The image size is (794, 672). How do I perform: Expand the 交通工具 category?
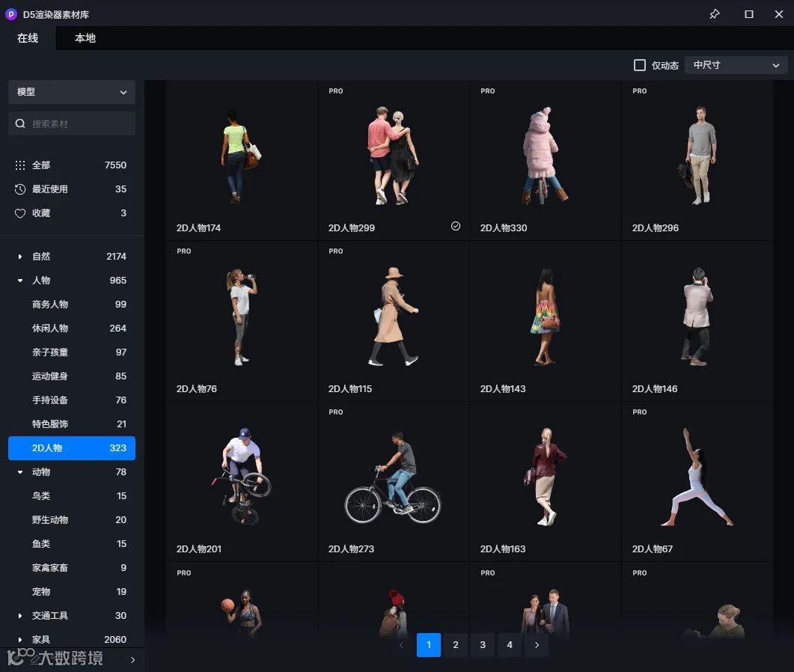pos(20,616)
